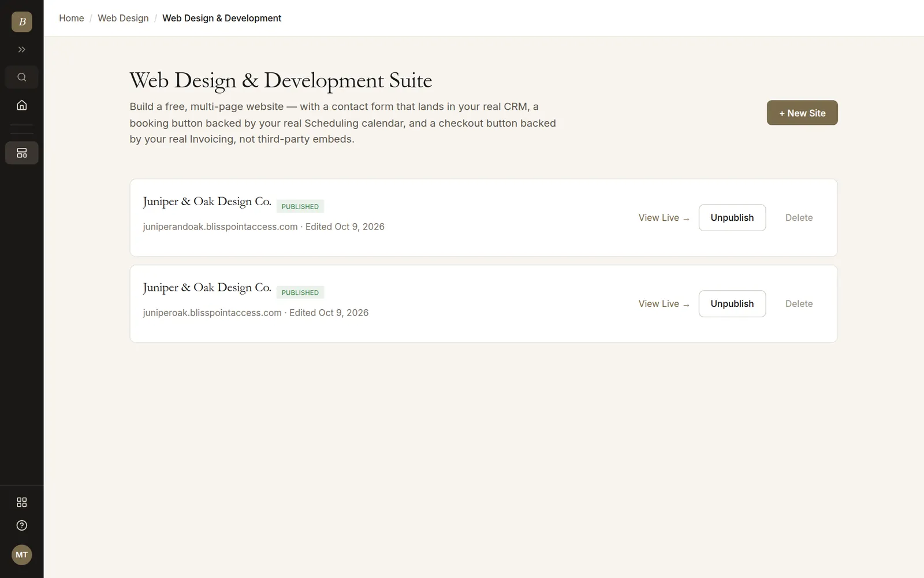View Live for juniperoak.blisspointaccess.com site
This screenshot has width=924, height=578.
(x=664, y=304)
